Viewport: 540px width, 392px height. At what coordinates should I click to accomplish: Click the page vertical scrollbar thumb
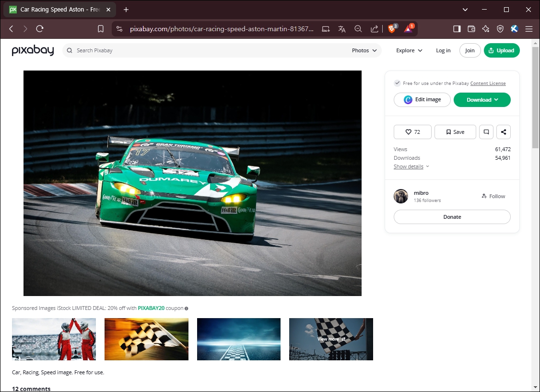click(535, 97)
